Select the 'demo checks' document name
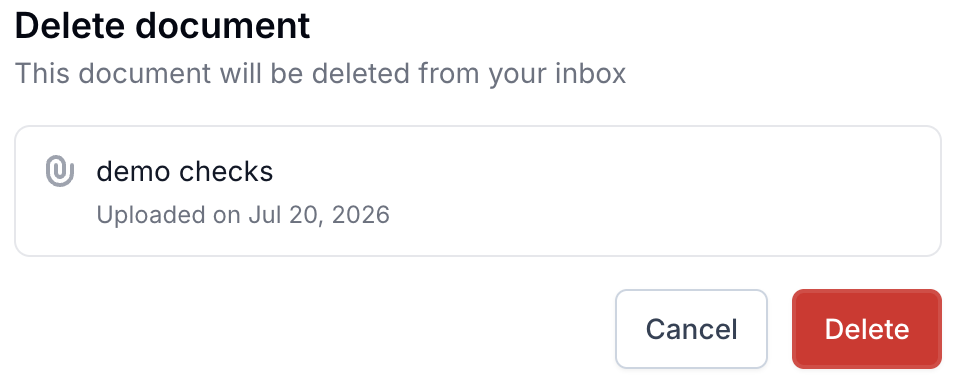 185,172
